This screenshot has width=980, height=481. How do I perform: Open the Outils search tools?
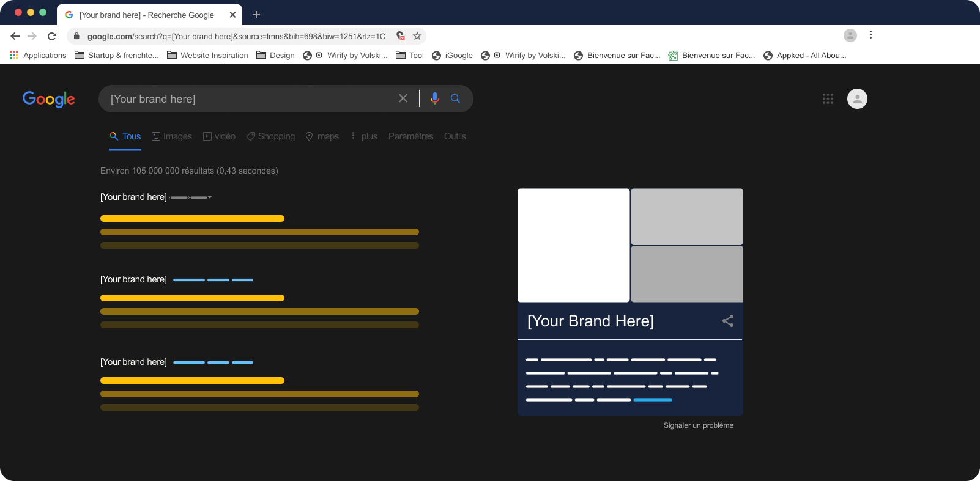pos(455,136)
